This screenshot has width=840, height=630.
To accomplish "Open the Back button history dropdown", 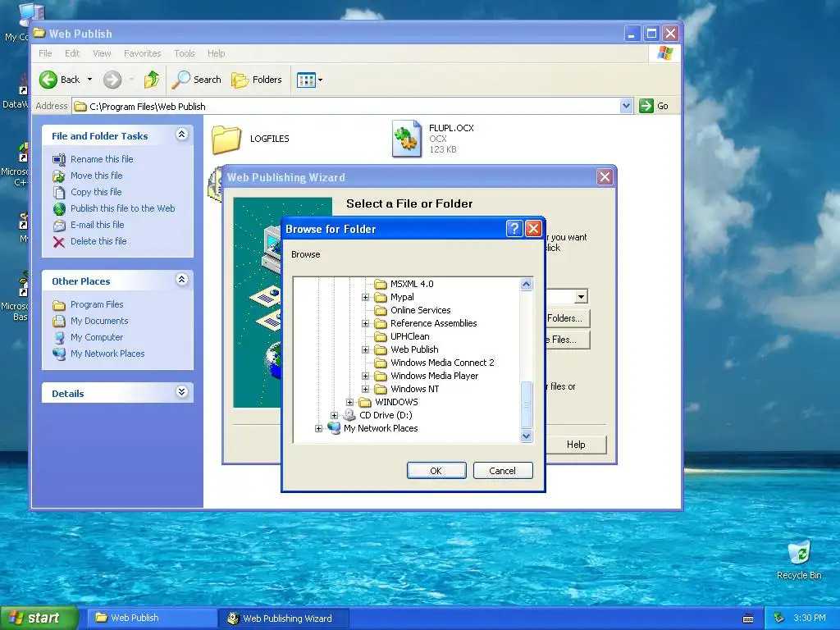I will [x=89, y=80].
